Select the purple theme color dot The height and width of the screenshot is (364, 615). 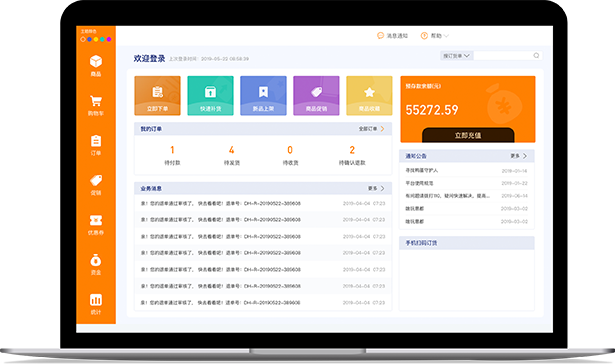click(109, 39)
